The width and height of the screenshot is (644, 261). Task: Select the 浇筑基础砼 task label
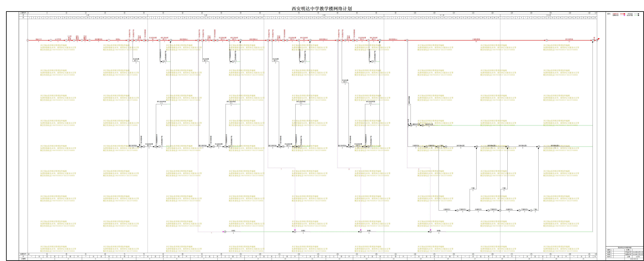pyautogui.click(x=98, y=39)
